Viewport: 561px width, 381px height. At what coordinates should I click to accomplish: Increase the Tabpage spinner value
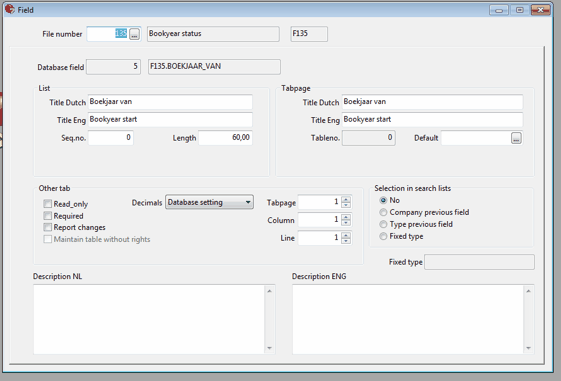tap(346, 199)
